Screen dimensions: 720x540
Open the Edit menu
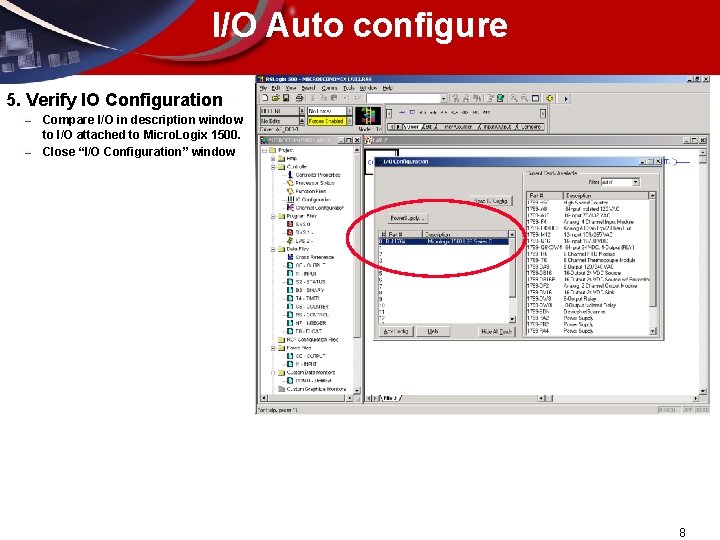(276, 88)
